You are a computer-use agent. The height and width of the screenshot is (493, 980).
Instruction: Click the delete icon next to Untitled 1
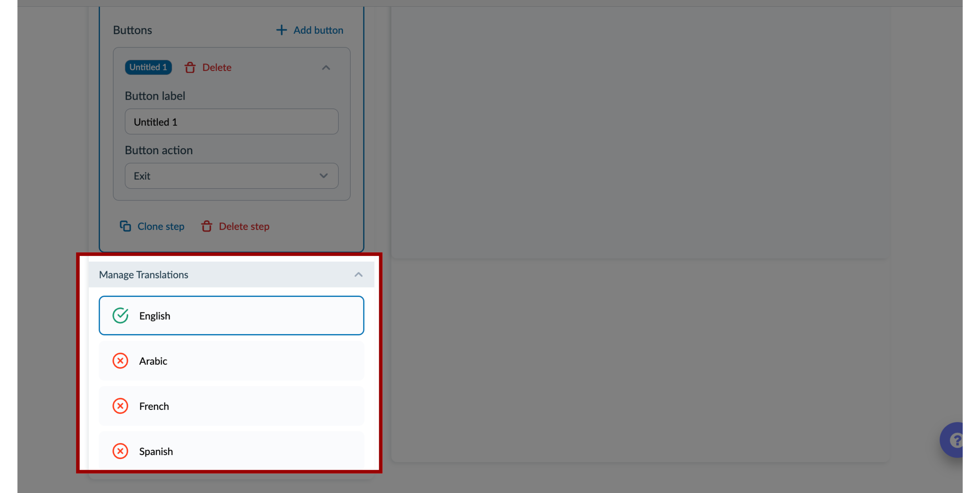(x=189, y=67)
